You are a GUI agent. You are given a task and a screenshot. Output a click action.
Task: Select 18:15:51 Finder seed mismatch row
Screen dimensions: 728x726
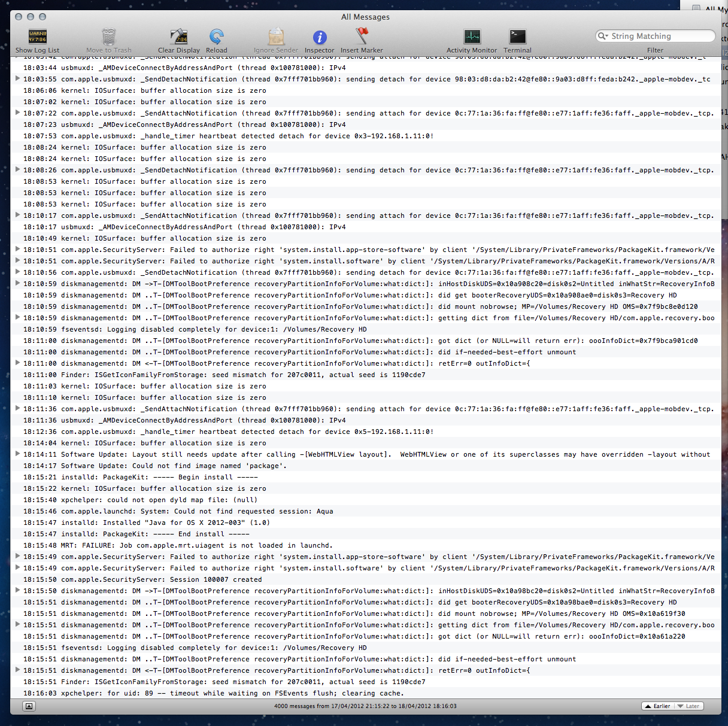click(x=366, y=682)
